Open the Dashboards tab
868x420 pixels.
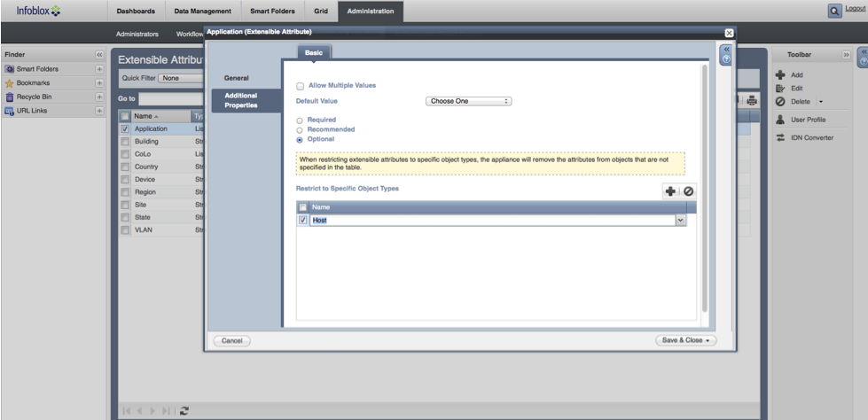(136, 11)
